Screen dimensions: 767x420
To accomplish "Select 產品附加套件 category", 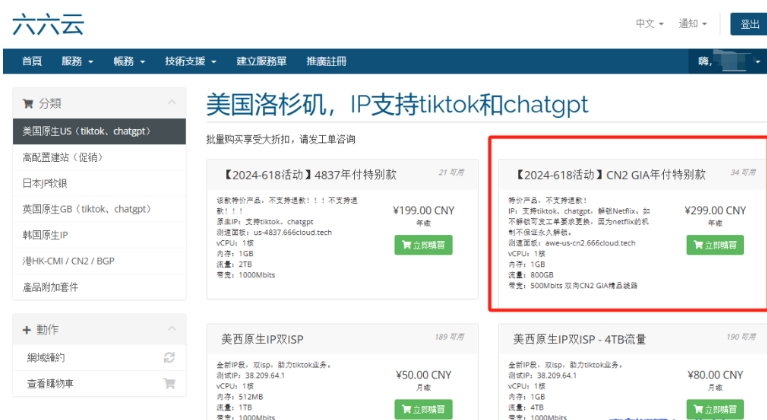I will [x=99, y=287].
